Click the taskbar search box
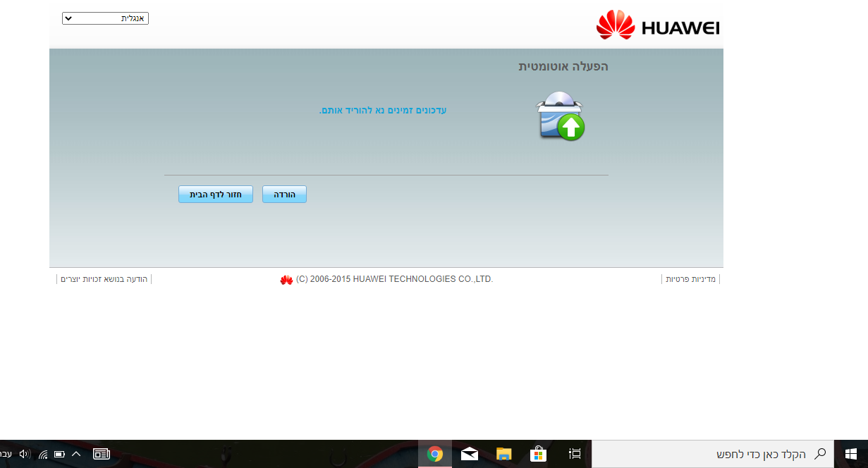Viewport: 868px width, 468px height. coord(713,454)
